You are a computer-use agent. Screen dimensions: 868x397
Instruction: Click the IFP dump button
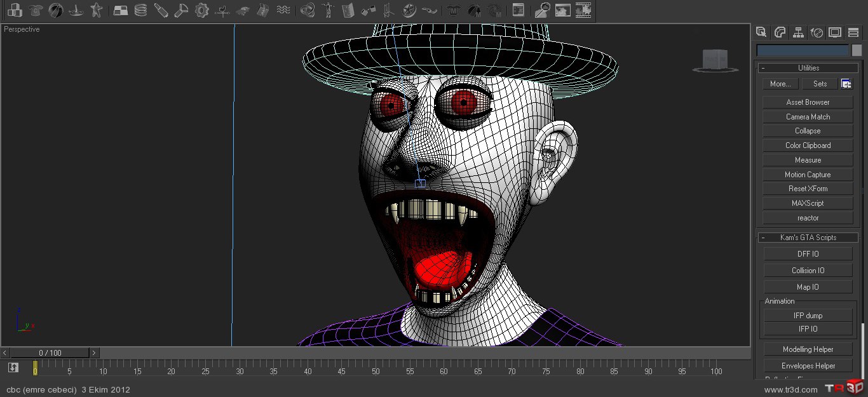[x=808, y=316]
